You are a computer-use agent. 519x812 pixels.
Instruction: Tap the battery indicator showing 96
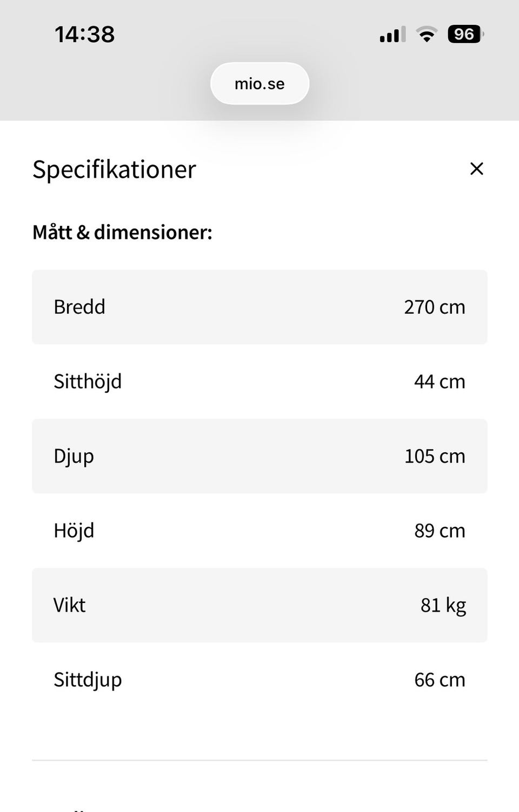click(465, 34)
